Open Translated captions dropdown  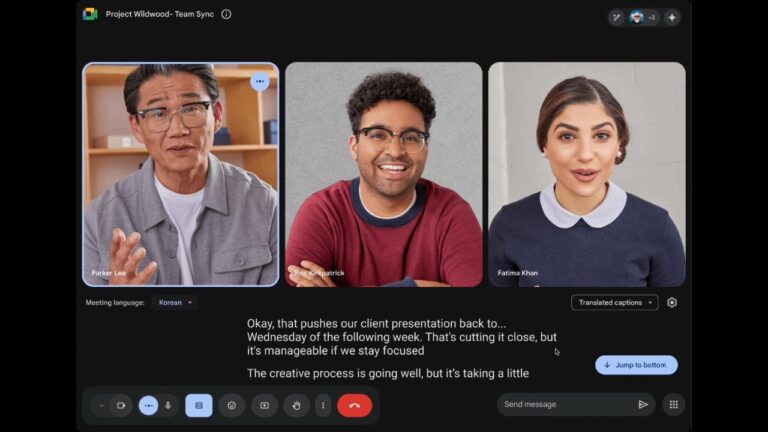[x=615, y=303]
